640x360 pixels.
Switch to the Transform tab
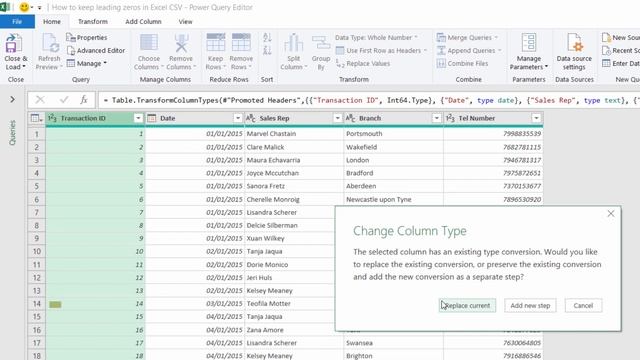pos(93,22)
